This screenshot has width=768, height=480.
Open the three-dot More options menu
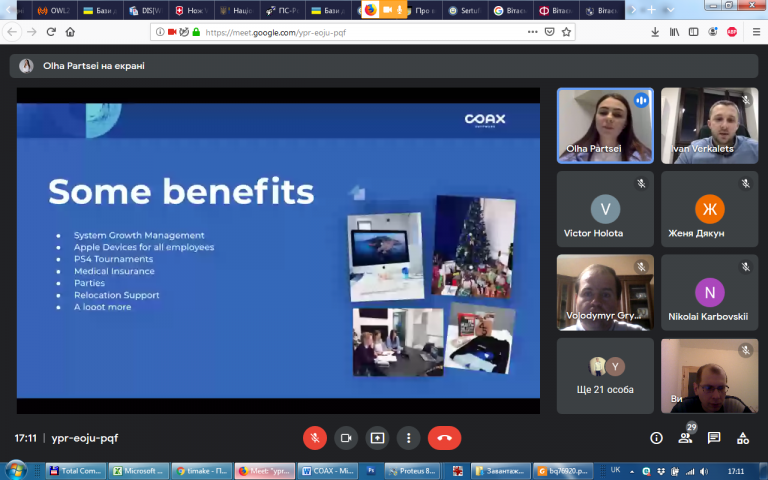(x=408, y=438)
